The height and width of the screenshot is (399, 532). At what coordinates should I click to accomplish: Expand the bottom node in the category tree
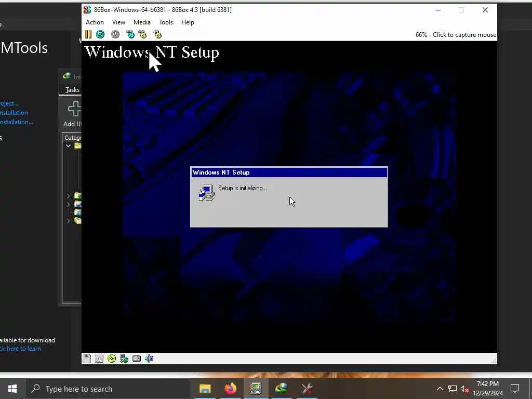[x=68, y=221]
